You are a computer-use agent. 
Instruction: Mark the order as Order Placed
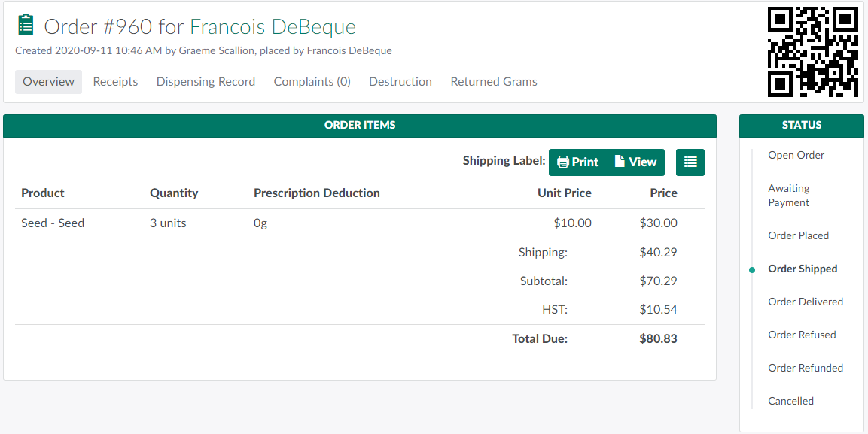(x=798, y=235)
